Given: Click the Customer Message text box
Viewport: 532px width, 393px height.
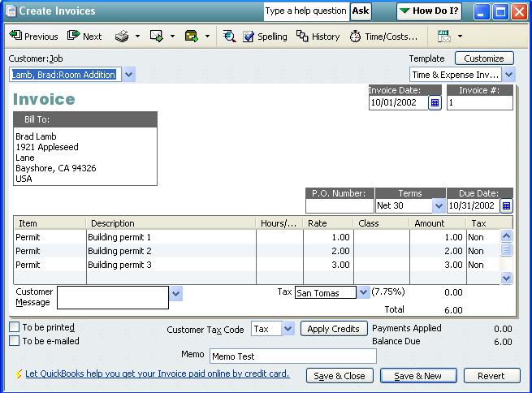Looking at the screenshot, I should 113,297.
